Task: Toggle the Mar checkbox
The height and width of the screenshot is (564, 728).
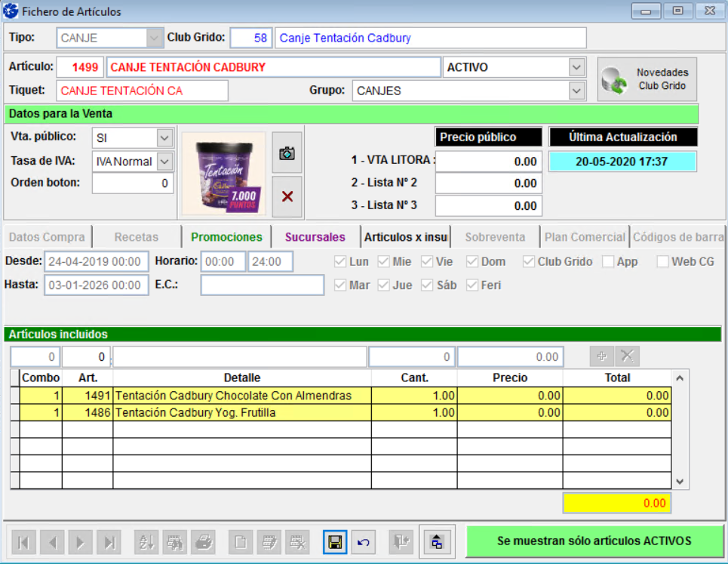Action: pyautogui.click(x=339, y=285)
